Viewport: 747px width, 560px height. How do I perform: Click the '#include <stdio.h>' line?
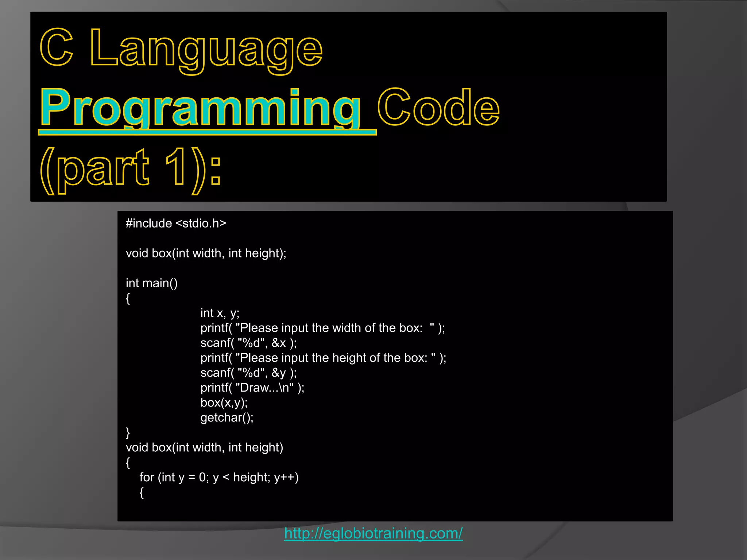pyautogui.click(x=176, y=223)
